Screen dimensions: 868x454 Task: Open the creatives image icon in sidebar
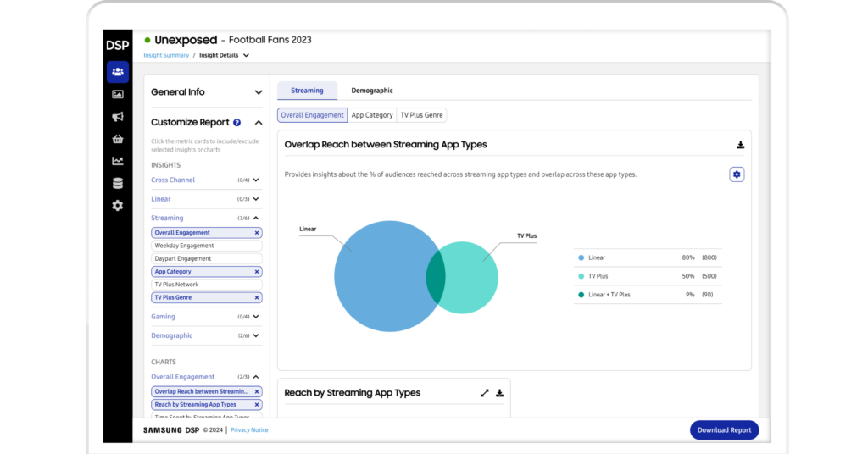pos(117,94)
